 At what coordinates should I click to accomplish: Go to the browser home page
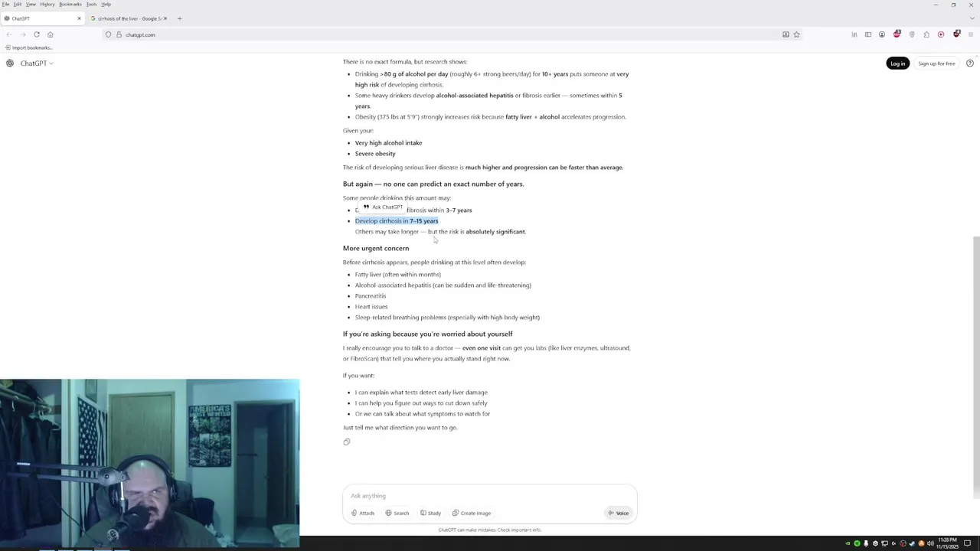click(x=50, y=34)
